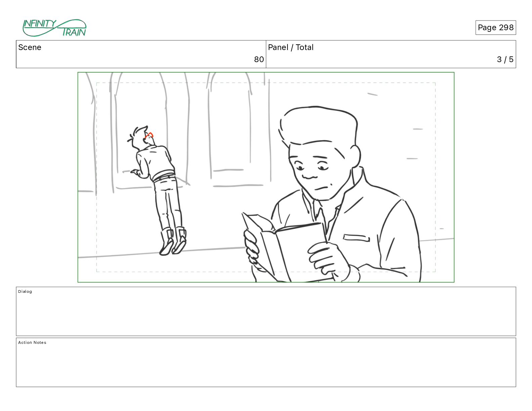Click the "Scene" header text
532x411 pixels.
point(30,47)
